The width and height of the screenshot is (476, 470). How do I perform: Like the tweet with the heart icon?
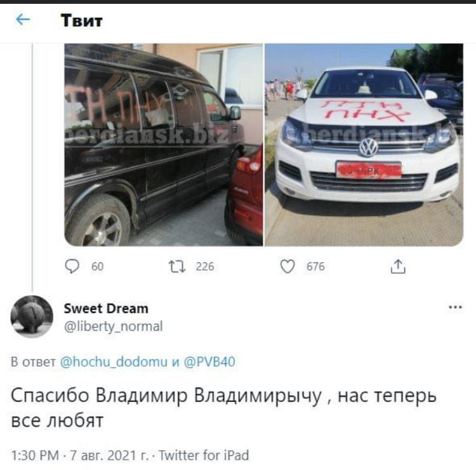click(x=287, y=267)
